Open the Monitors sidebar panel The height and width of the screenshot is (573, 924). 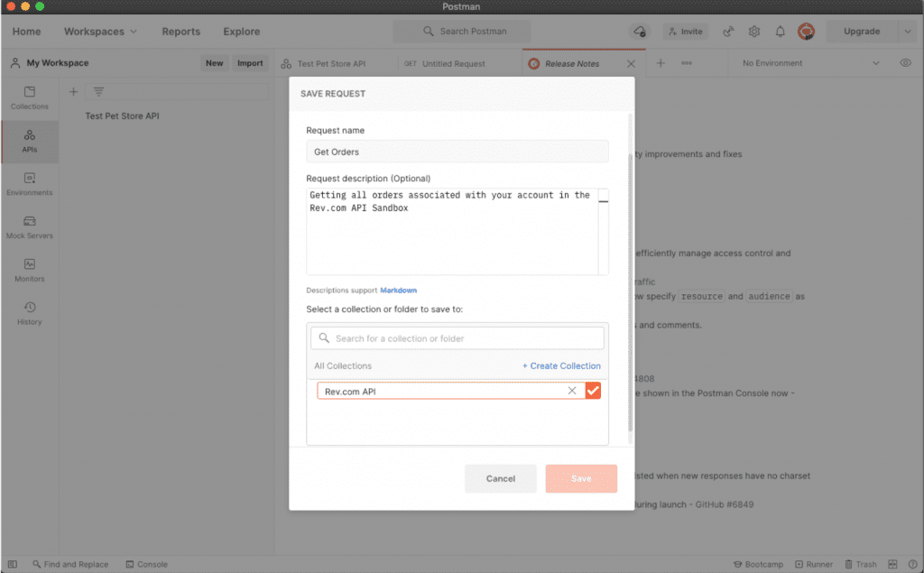pyautogui.click(x=30, y=270)
